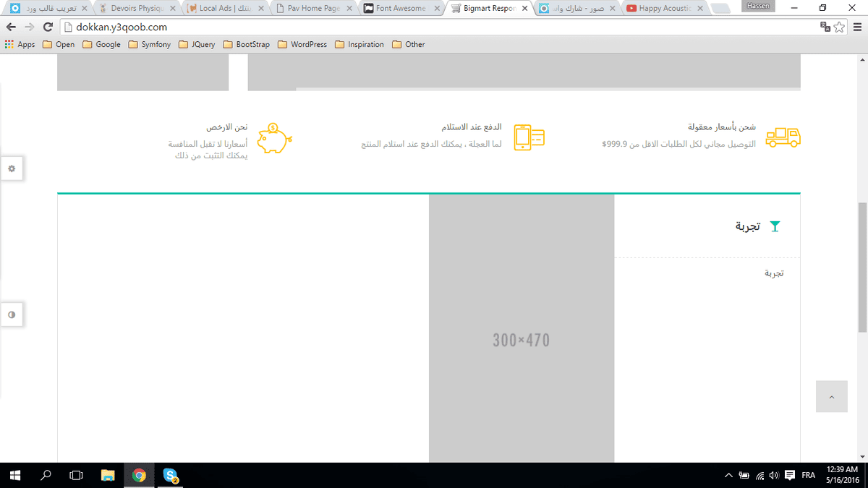
Task: Open the Inspiration bookmarks folder
Action: tap(359, 44)
